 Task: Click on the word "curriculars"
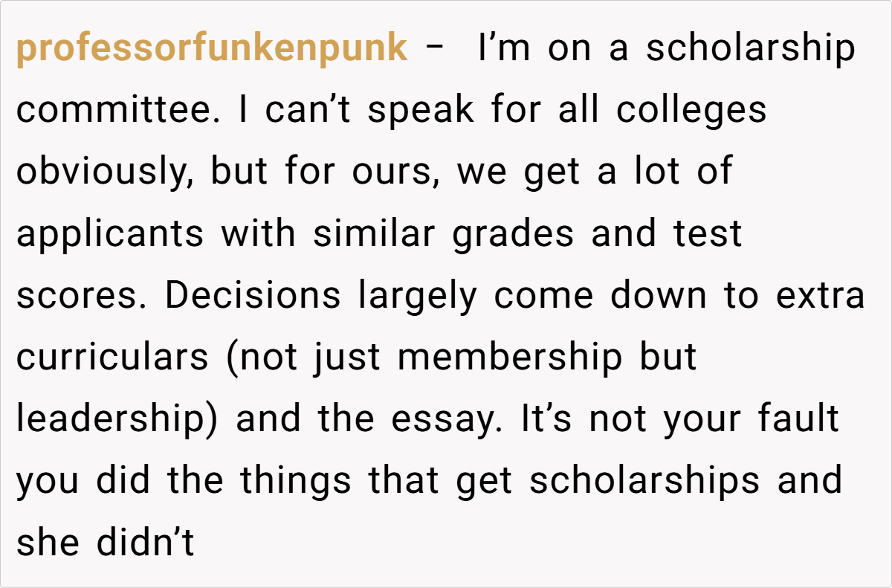coord(113,357)
